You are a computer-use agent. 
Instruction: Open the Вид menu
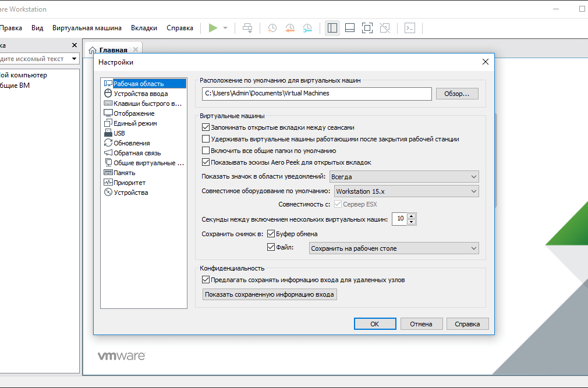pyautogui.click(x=37, y=28)
